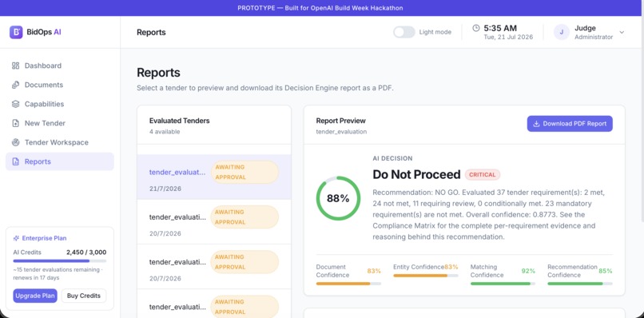The height and width of the screenshot is (318, 644).
Task: Click the BidOps AI brand name
Action: [x=44, y=32]
